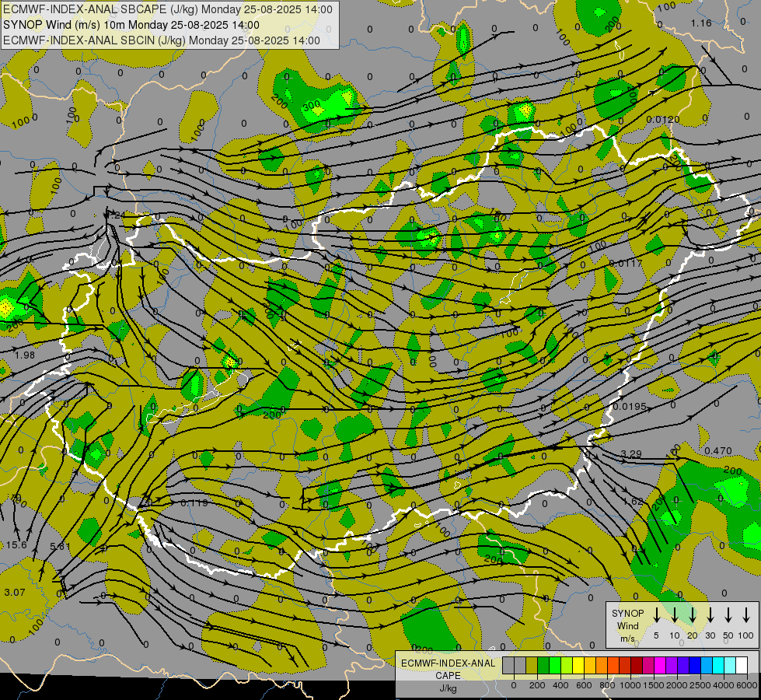Select the olive CAPE legend swatch
This screenshot has height=700, width=761.
532,665
